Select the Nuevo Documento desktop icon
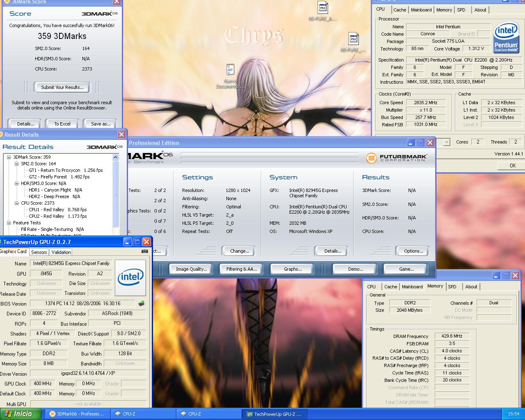 point(230,76)
